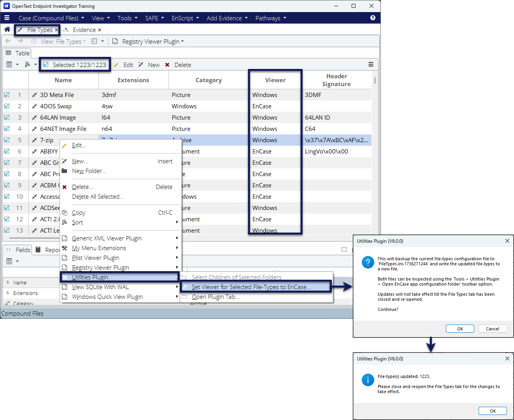Screen dimensions: 514x420
Task: Sort by the Viewer column header
Action: [x=275, y=80]
